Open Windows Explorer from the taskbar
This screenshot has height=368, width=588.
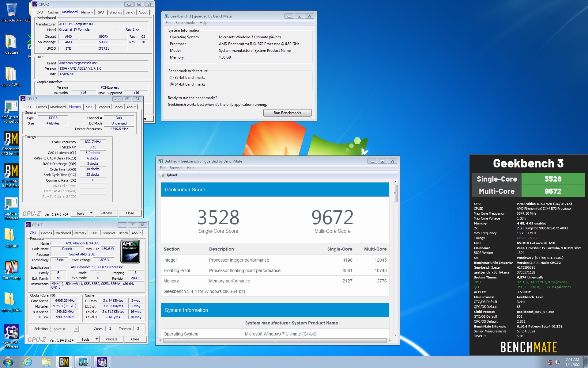(46, 362)
